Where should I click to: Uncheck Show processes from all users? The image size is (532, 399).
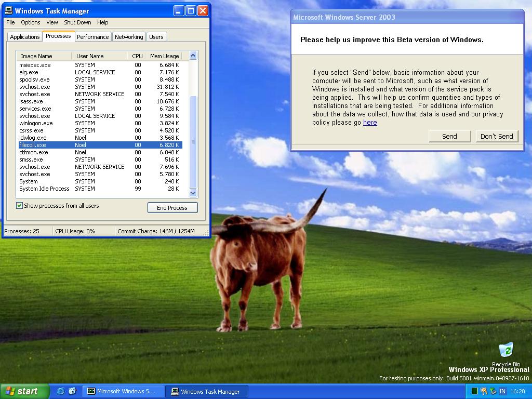20,206
